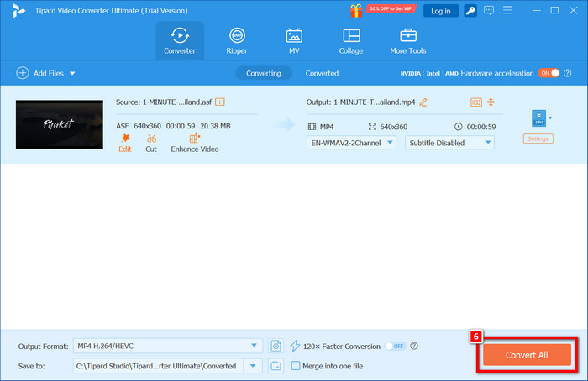Click the gift box promotion icon
Viewport: 588px width, 381px height.
tap(356, 10)
